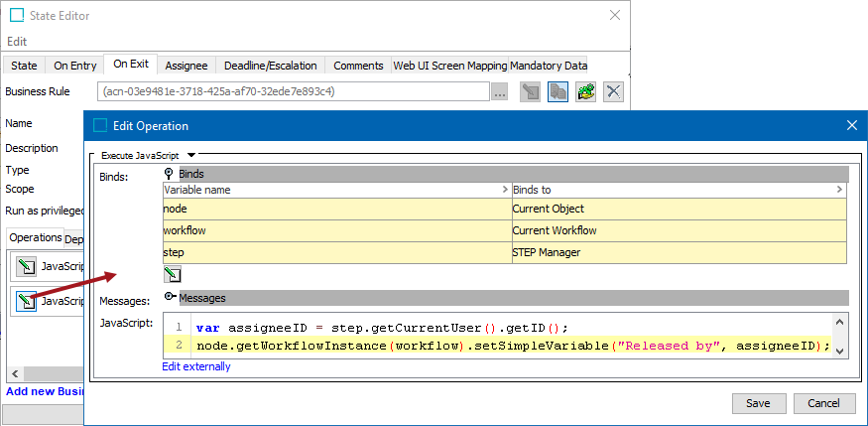Collapse the Binds section toggle

point(170,174)
